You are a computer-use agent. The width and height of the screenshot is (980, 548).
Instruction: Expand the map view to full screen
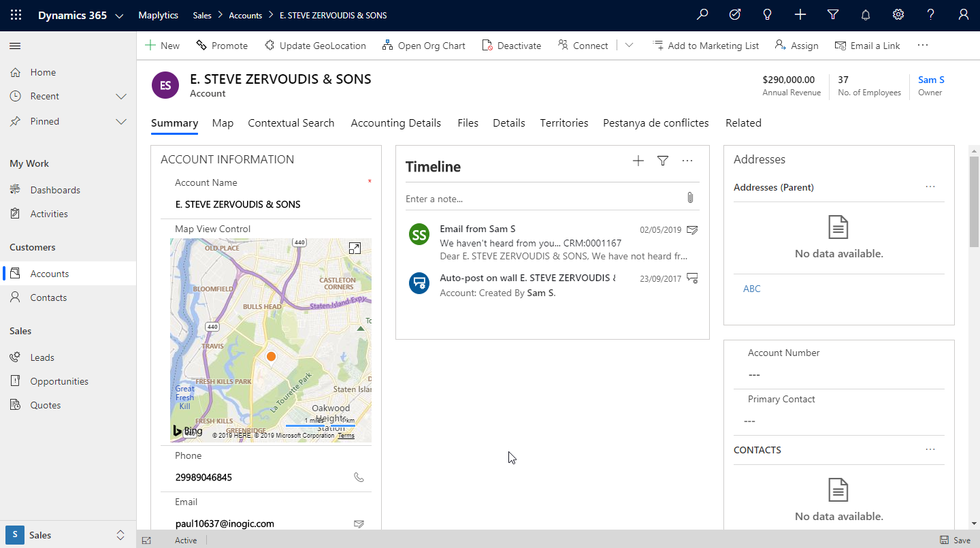pyautogui.click(x=355, y=248)
